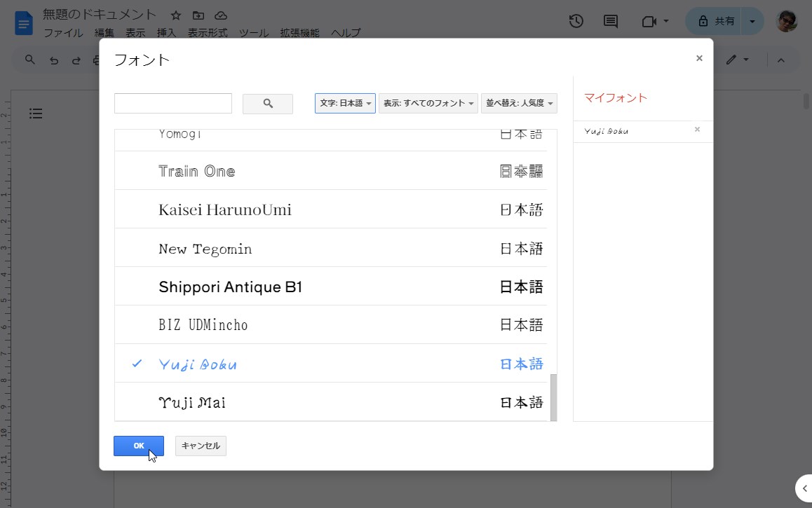This screenshot has height=508, width=812.
Task: Open the ファイル menu
Action: pyautogui.click(x=63, y=33)
